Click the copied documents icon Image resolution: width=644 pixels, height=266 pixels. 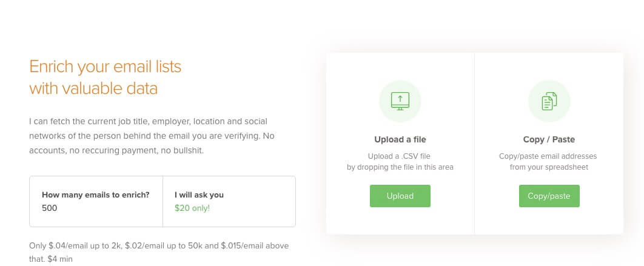click(x=549, y=101)
